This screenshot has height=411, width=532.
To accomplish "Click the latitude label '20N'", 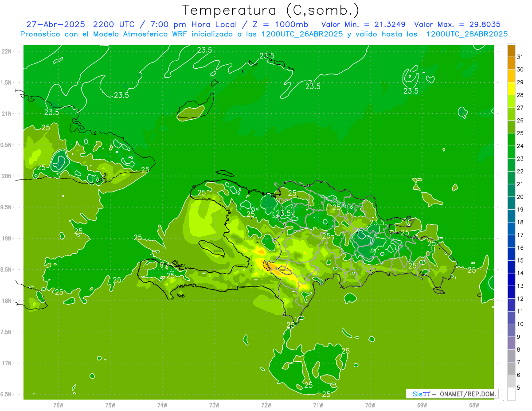I will pyautogui.click(x=7, y=176).
